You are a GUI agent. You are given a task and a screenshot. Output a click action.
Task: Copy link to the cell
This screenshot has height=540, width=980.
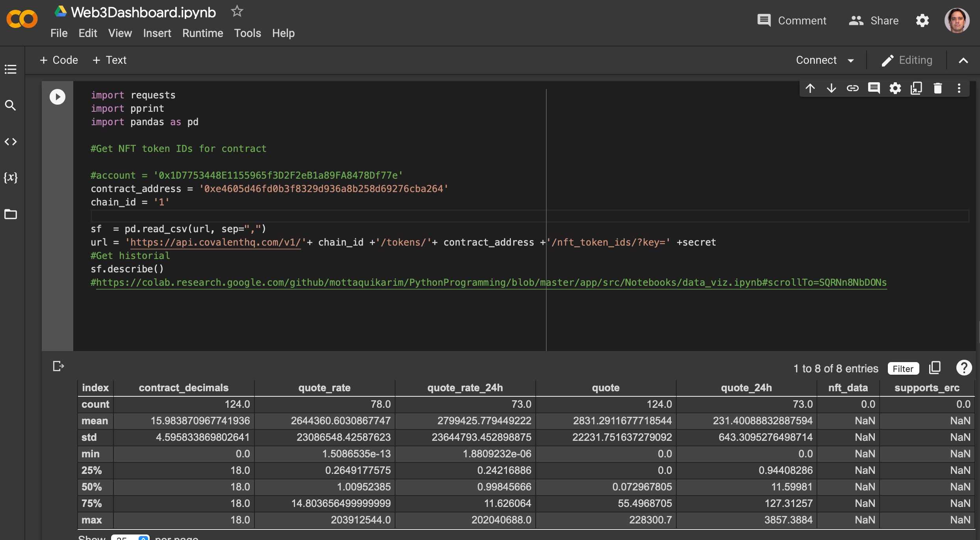click(853, 88)
